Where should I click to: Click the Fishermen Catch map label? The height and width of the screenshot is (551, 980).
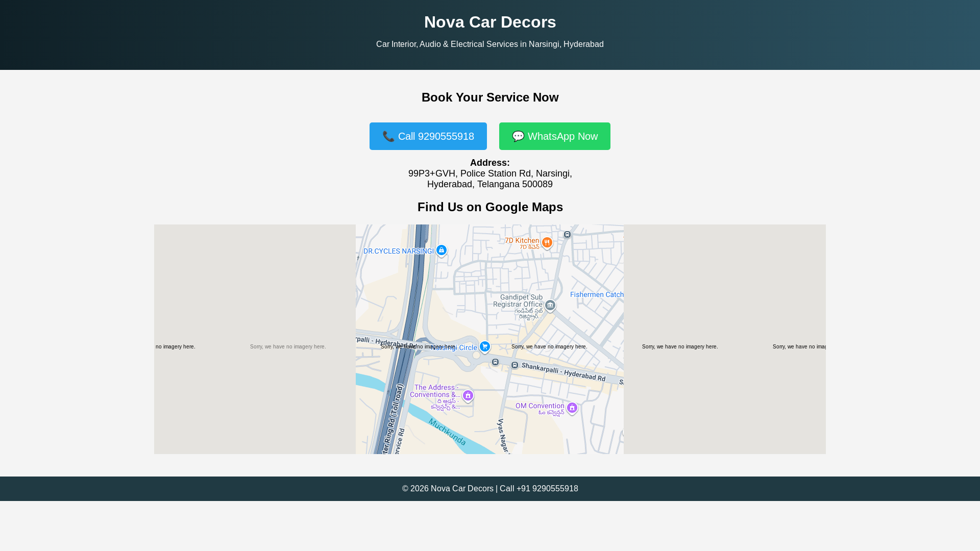pos(597,294)
